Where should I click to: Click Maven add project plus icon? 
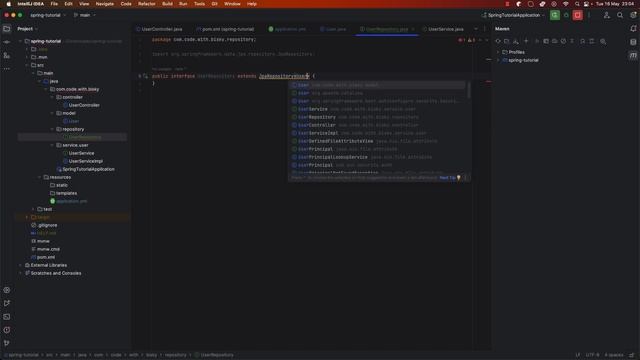(526, 41)
